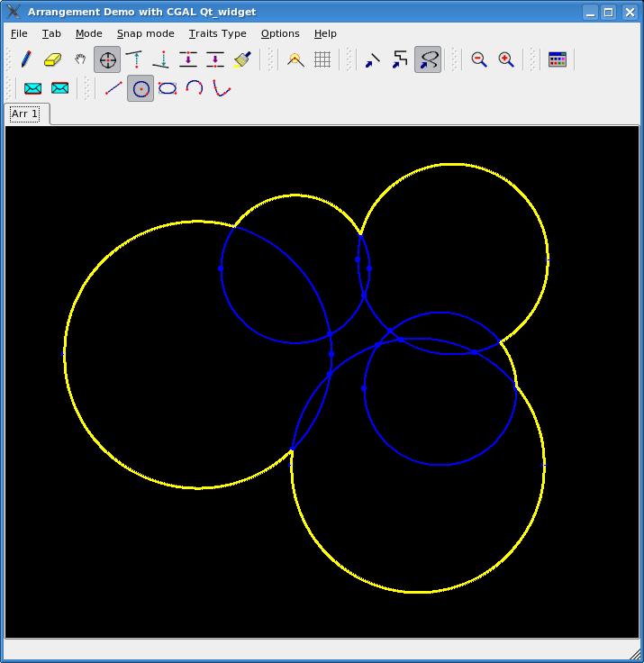Open the File menu
Image resolution: width=644 pixels, height=663 pixels.
coord(19,33)
